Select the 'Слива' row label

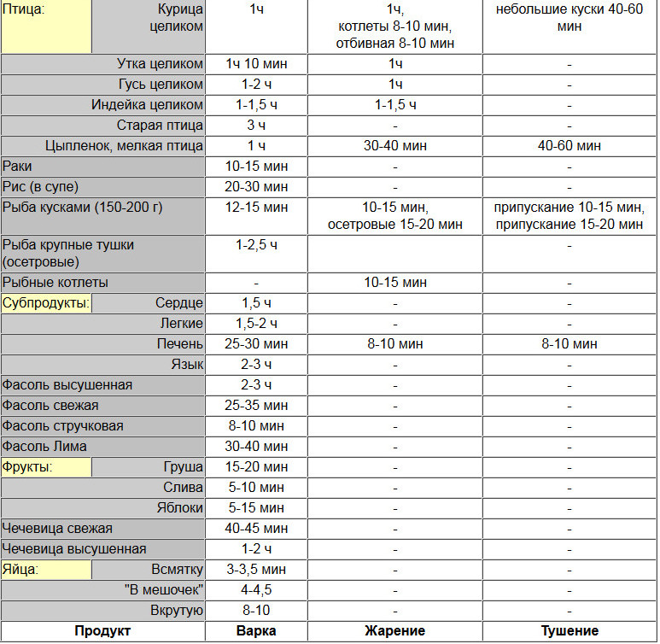click(102, 488)
